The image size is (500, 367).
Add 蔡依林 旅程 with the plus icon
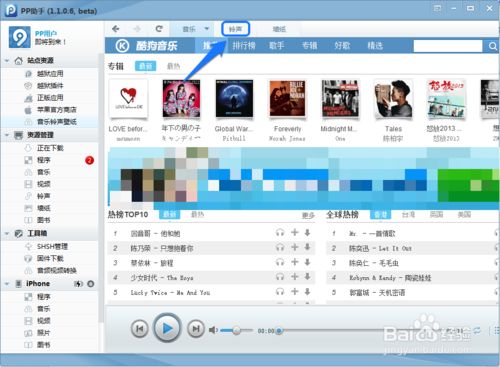click(295, 262)
